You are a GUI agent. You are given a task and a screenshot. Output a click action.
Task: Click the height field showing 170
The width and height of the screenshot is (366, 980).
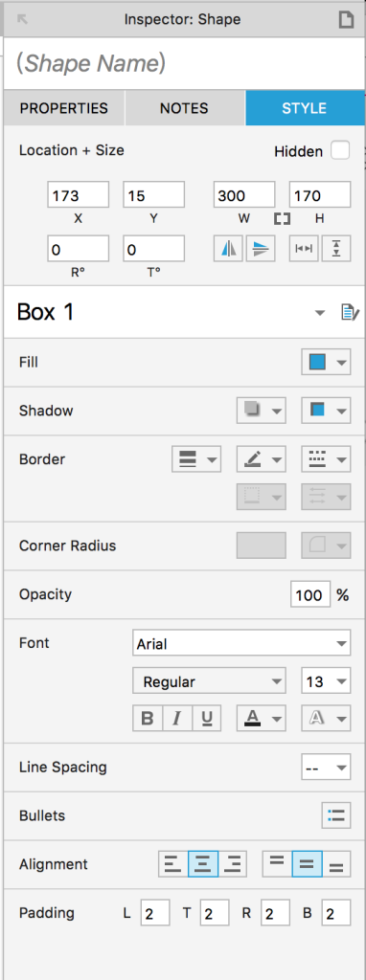click(320, 195)
